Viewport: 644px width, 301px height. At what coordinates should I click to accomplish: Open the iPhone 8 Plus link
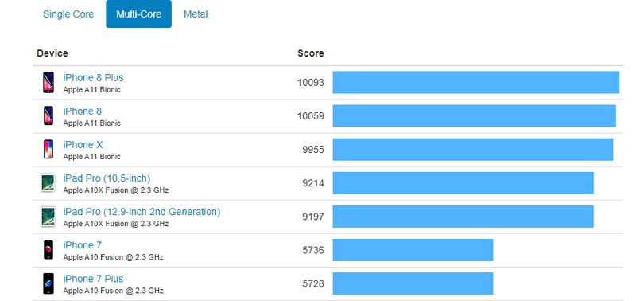pos(93,78)
